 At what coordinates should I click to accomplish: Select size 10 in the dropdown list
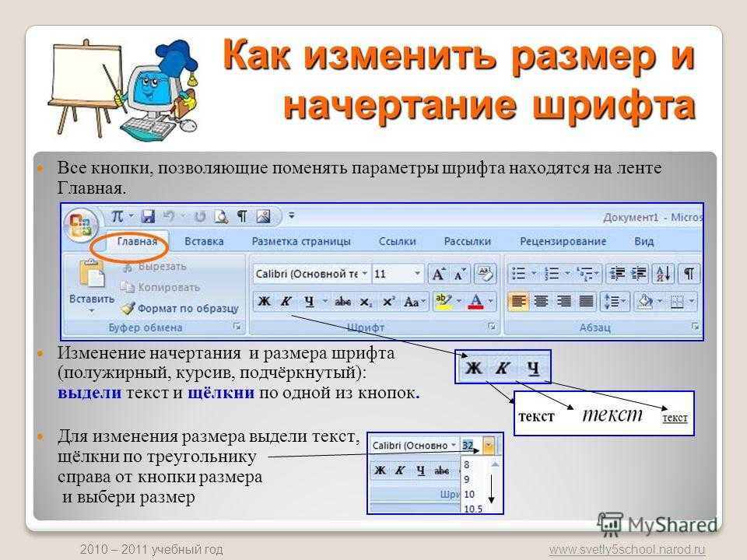(x=469, y=495)
